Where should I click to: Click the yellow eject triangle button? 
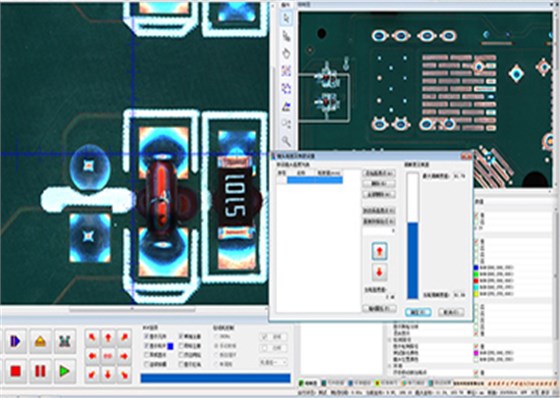(40, 341)
